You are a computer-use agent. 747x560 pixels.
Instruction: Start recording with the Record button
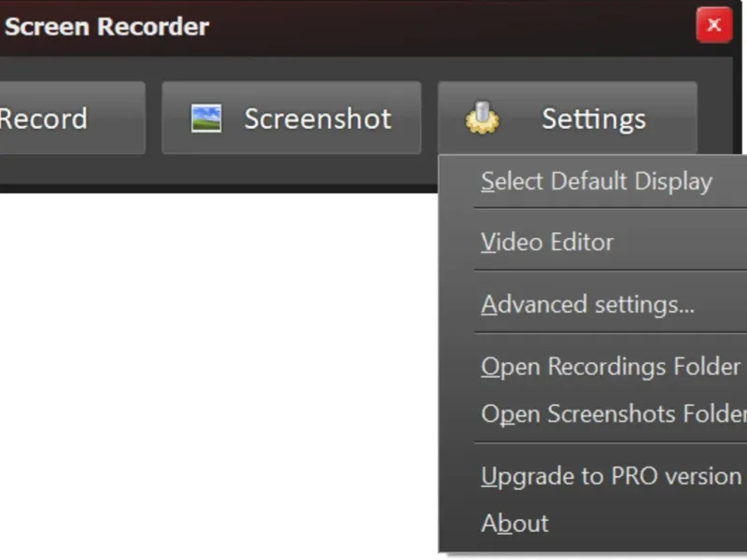coord(56,119)
